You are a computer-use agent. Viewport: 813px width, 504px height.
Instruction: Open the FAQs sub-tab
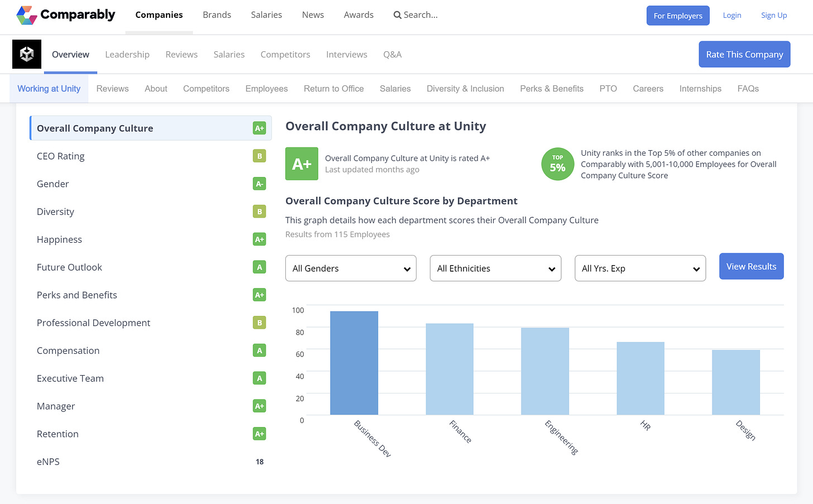[748, 89]
